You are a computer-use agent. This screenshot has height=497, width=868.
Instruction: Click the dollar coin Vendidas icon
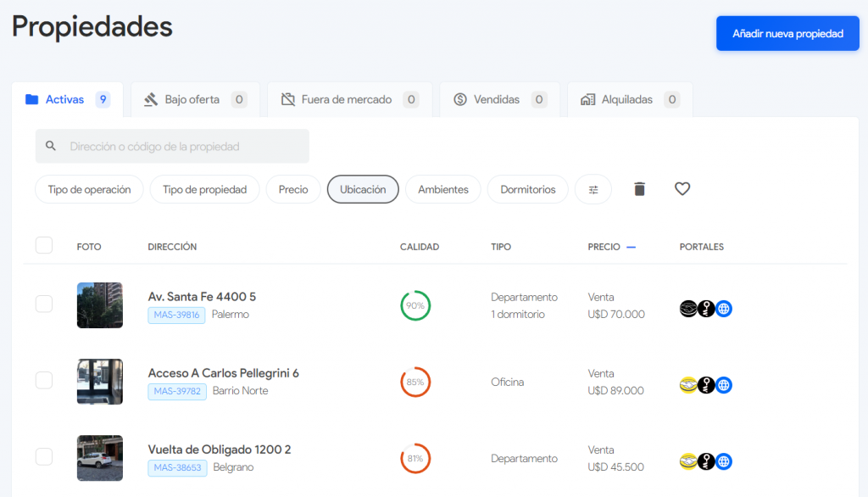pyautogui.click(x=460, y=100)
